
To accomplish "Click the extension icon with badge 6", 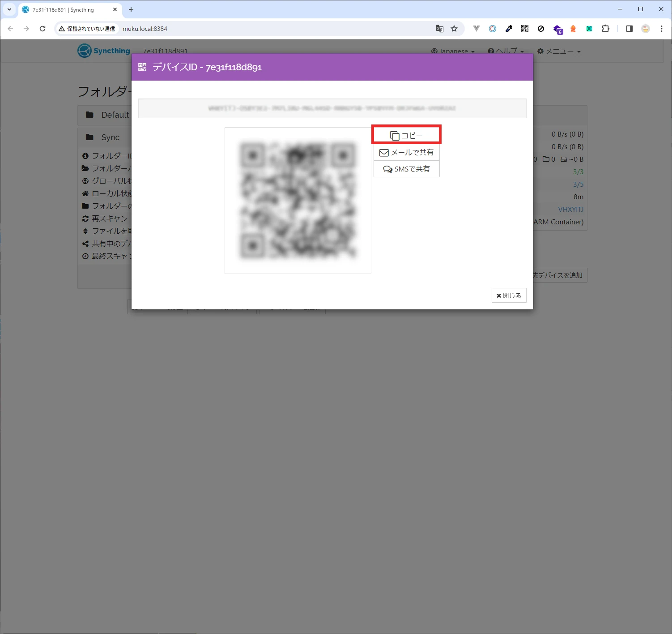I will tap(558, 30).
